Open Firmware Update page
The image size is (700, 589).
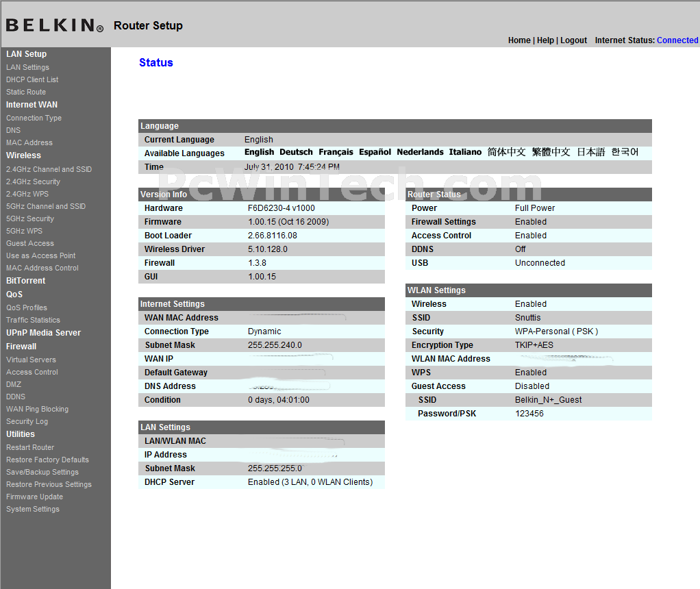(x=34, y=497)
